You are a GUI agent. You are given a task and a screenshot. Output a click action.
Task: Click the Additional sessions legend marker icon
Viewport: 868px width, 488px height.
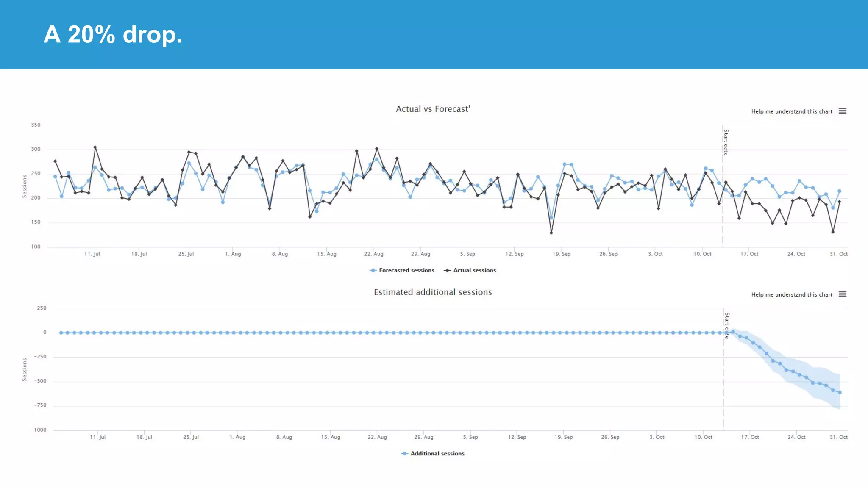tap(404, 453)
